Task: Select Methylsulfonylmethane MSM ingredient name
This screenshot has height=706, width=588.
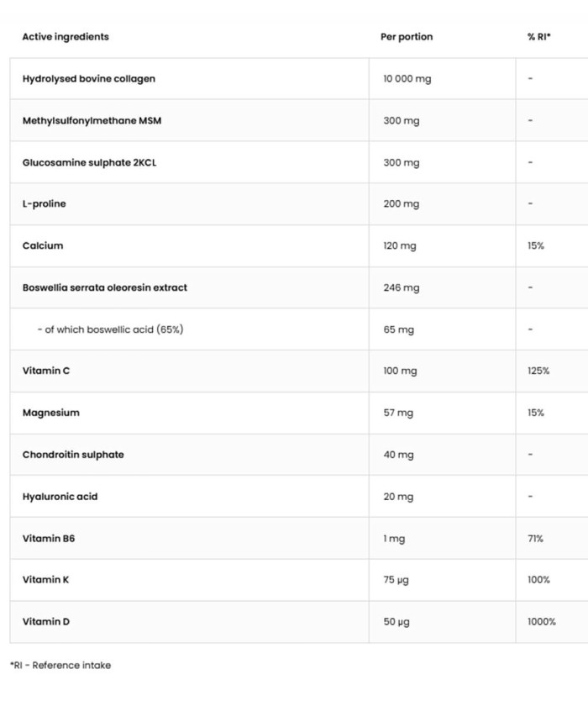Action: pyautogui.click(x=92, y=121)
